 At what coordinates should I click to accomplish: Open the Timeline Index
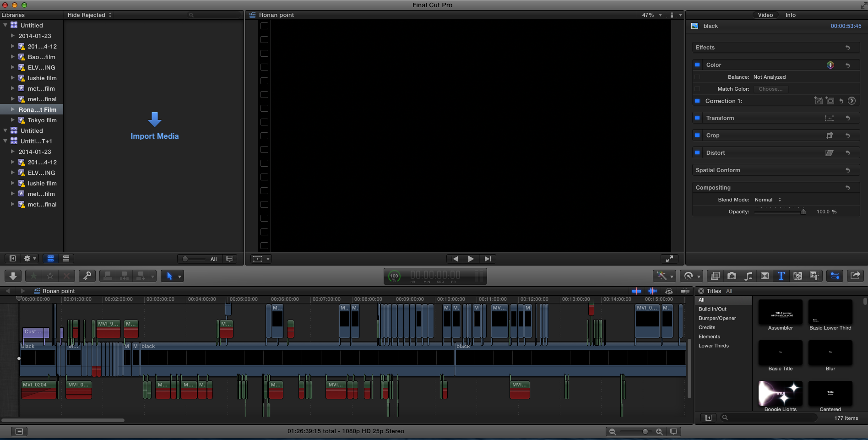pos(19,431)
